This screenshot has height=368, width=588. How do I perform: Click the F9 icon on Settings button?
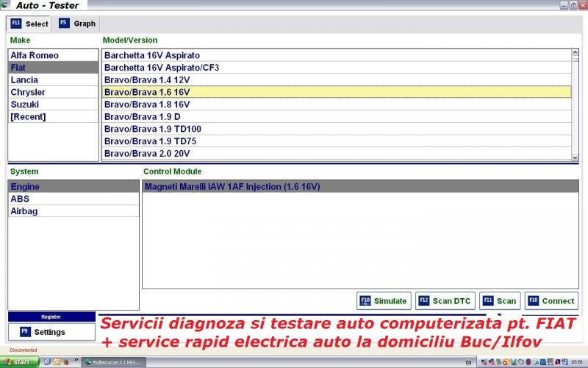click(x=25, y=332)
